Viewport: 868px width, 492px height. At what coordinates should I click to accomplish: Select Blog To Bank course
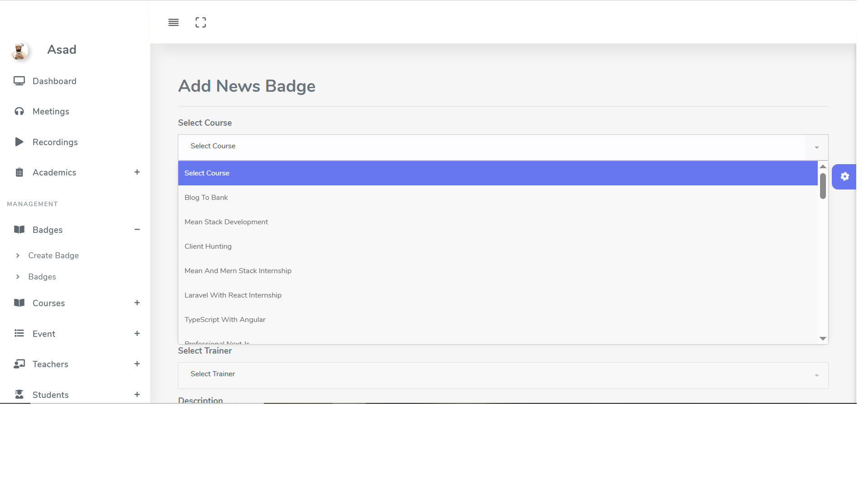498,198
